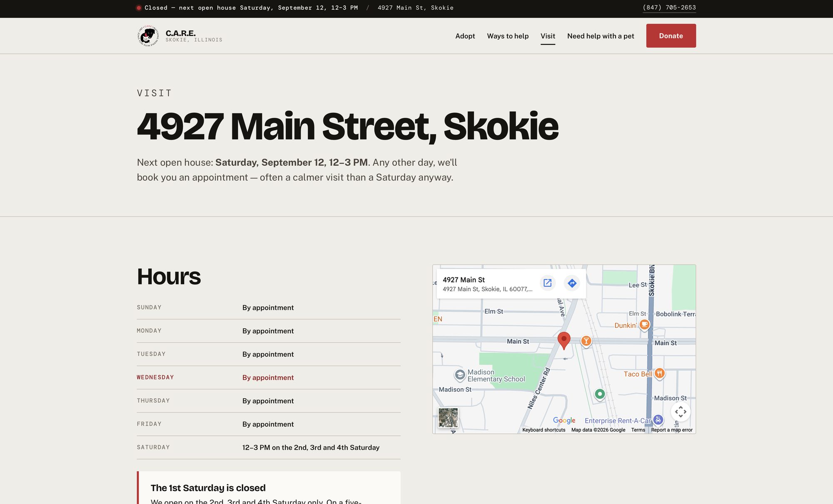Screen dimensions: 833x504
Task: Click the top bar address 4927 Main St, Skokie
Action: [x=415, y=7]
